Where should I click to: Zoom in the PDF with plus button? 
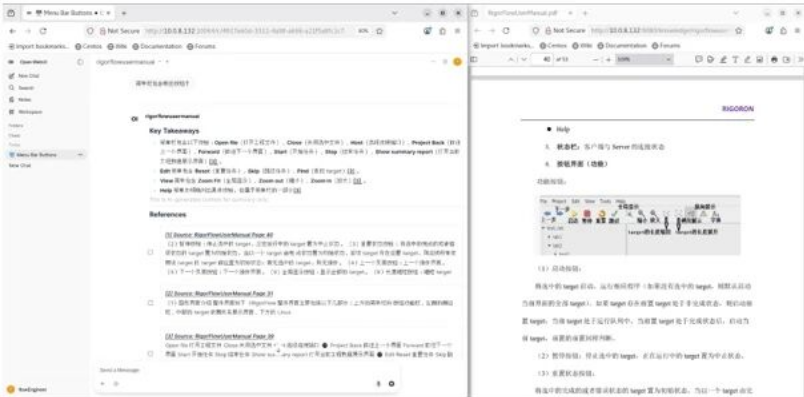pyautogui.click(x=609, y=59)
